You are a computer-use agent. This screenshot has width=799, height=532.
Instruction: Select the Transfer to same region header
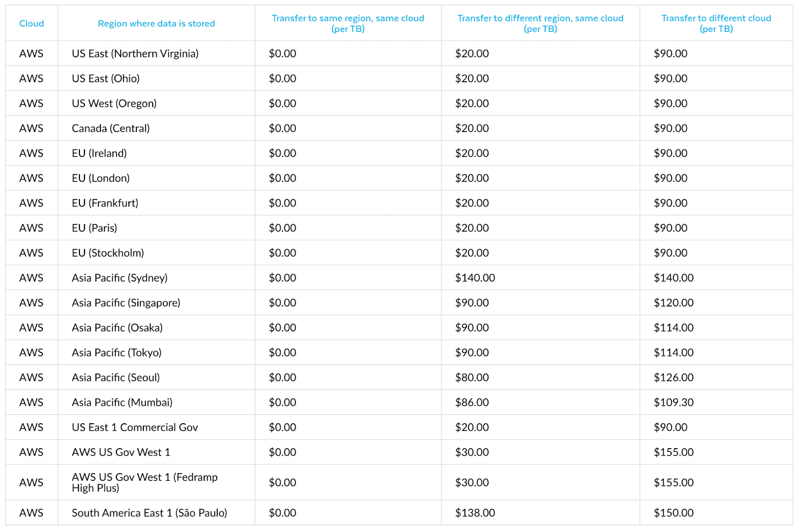tap(348, 23)
